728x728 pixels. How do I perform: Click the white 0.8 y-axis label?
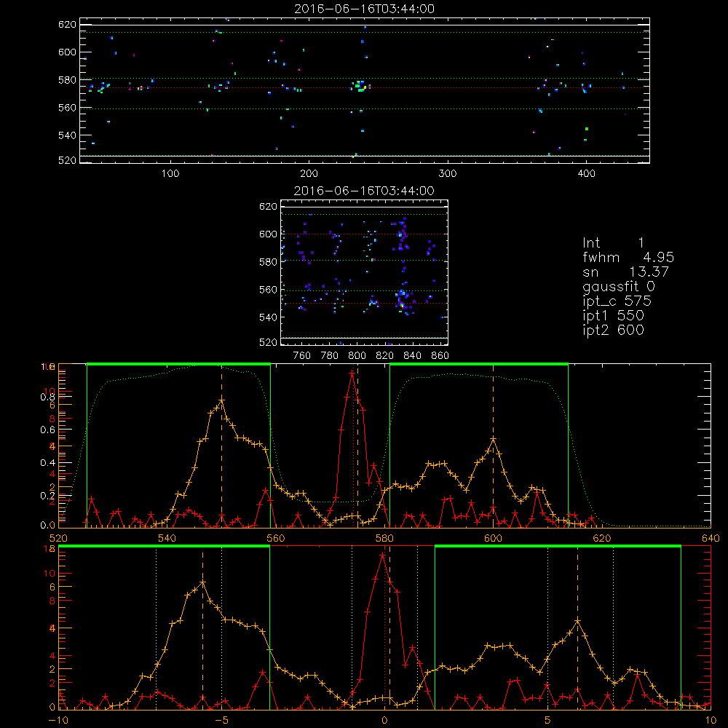[x=48, y=397]
